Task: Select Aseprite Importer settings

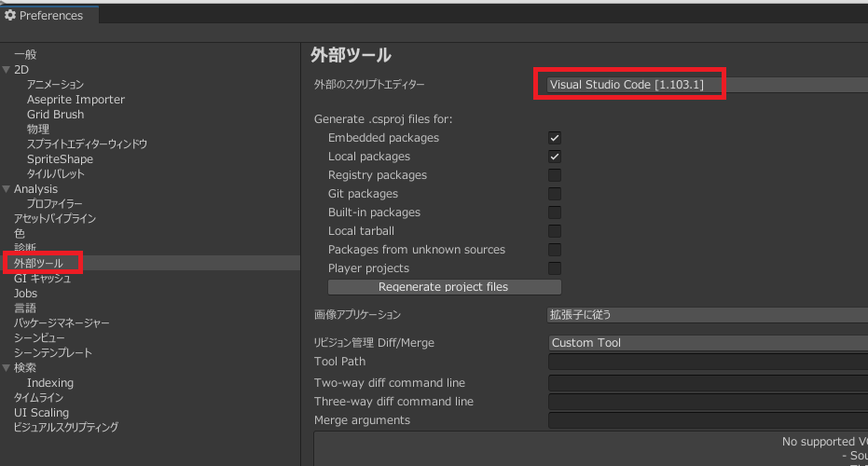Action: tap(76, 100)
